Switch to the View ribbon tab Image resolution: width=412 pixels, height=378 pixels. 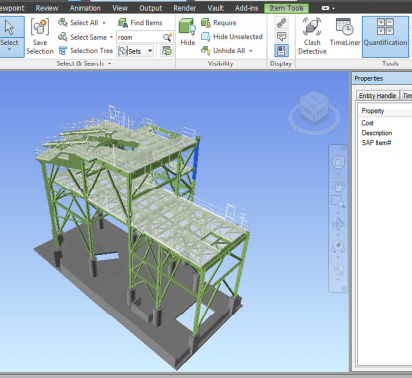coord(120,8)
